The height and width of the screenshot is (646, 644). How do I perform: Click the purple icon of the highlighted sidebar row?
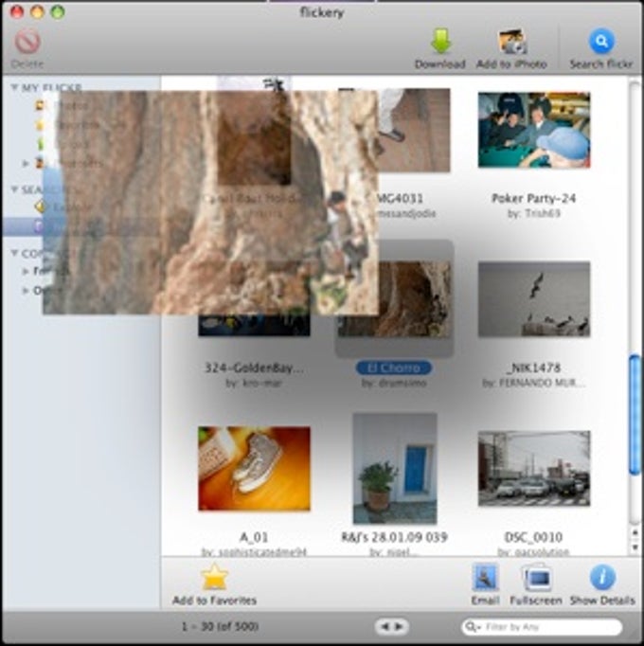coord(38,226)
